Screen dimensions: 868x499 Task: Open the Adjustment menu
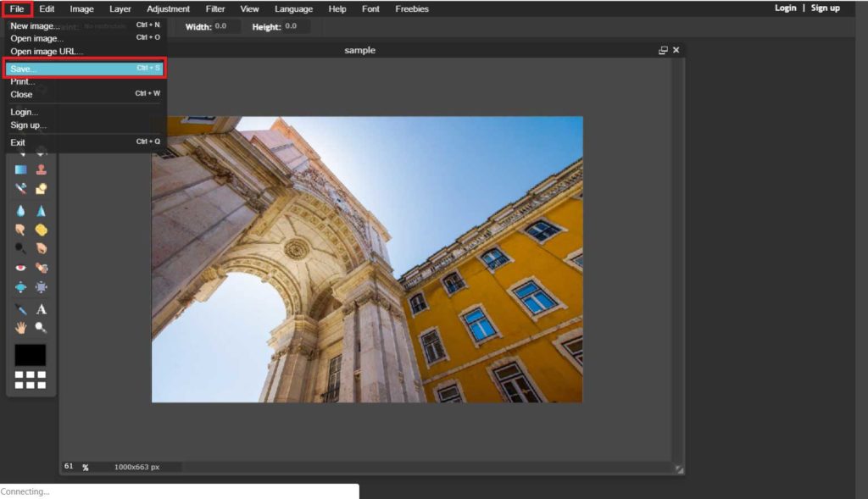point(169,8)
